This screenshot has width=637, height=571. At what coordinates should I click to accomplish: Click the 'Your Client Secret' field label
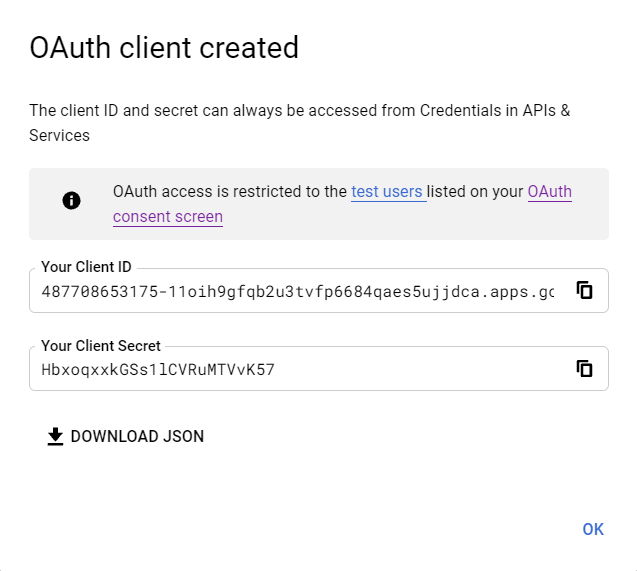click(100, 346)
